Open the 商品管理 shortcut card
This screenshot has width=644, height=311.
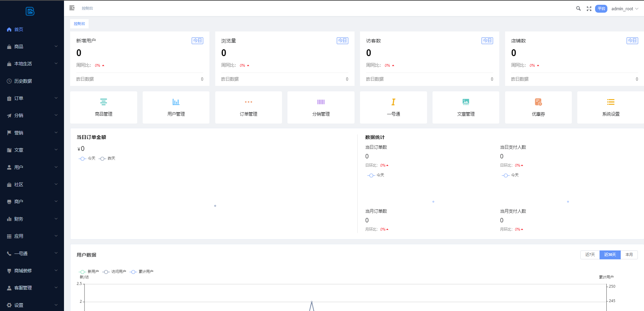pos(104,107)
